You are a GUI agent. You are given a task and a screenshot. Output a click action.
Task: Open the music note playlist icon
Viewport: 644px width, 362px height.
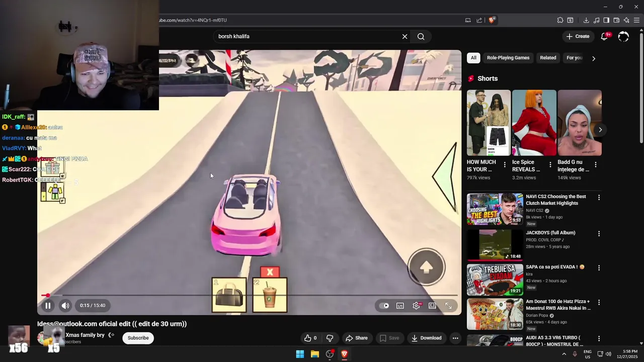point(596,20)
